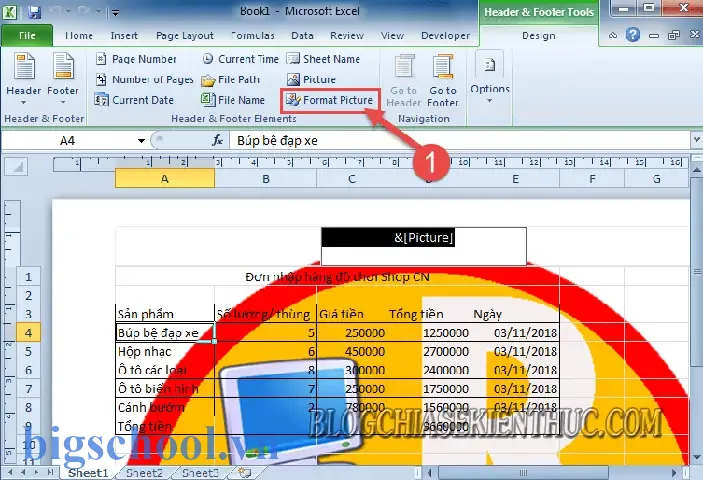Click horizontal scrollbar left arrow

pyautogui.click(x=430, y=473)
